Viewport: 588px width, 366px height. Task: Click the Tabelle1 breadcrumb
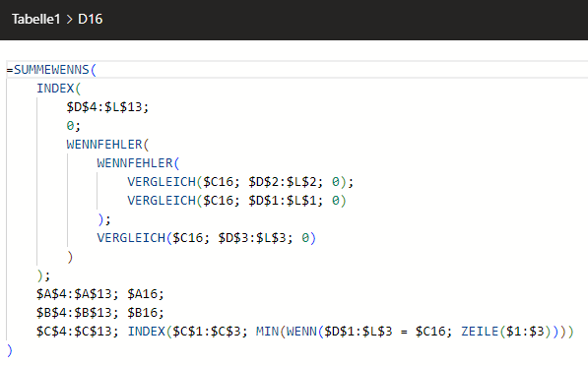point(36,19)
